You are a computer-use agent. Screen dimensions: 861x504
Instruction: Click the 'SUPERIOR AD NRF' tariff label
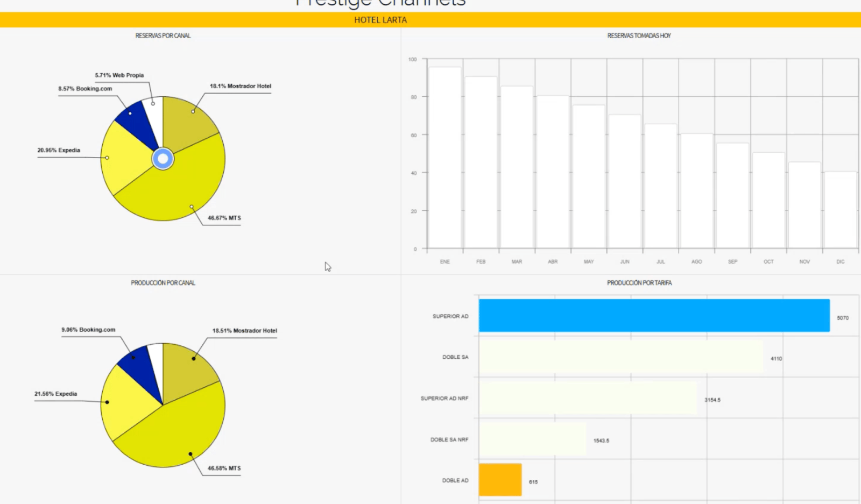pos(444,399)
